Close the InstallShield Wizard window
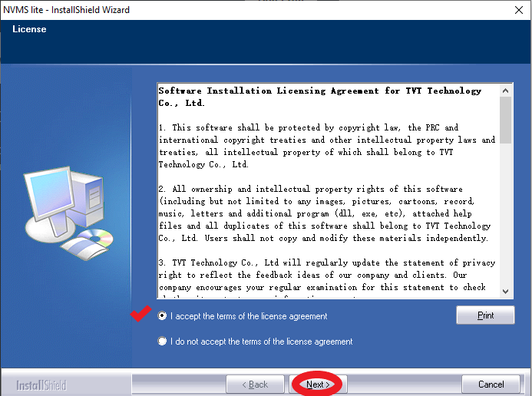Screen dimensions: 532x396 [x=519, y=10]
